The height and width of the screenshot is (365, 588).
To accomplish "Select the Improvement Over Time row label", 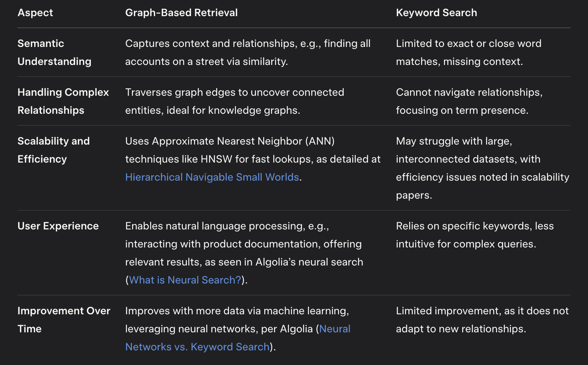I will coord(64,320).
